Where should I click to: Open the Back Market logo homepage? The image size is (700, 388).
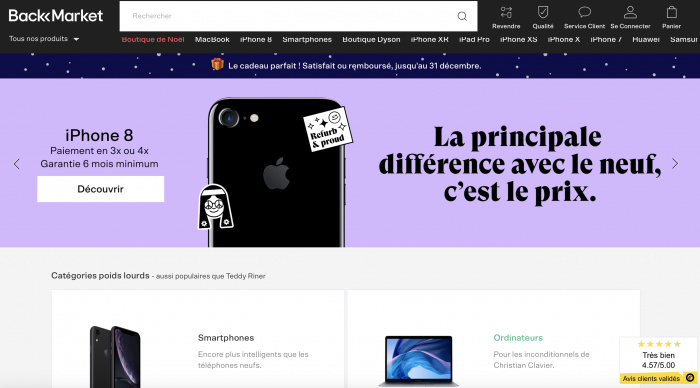55,16
